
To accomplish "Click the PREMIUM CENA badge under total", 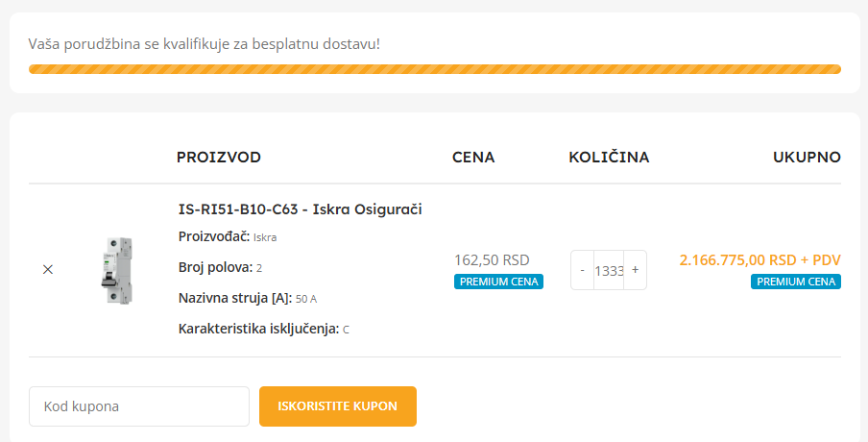I will pyautogui.click(x=796, y=282).
